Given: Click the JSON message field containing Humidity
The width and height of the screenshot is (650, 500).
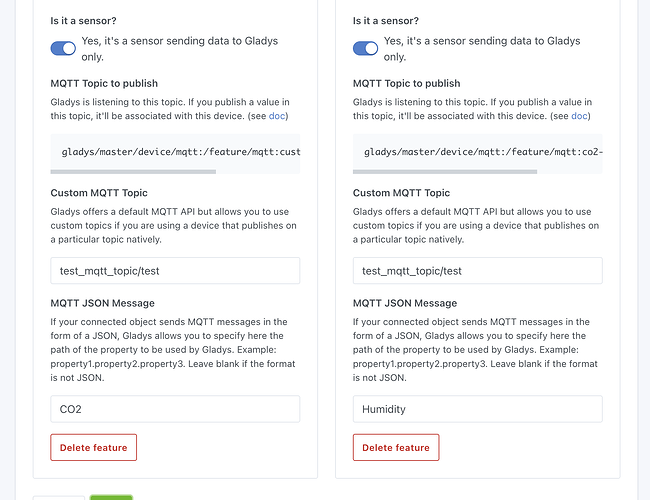Looking at the screenshot, I should point(477,409).
